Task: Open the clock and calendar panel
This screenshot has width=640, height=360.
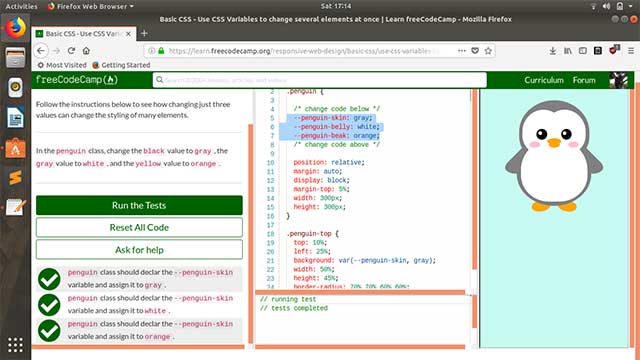Action: click(x=336, y=6)
